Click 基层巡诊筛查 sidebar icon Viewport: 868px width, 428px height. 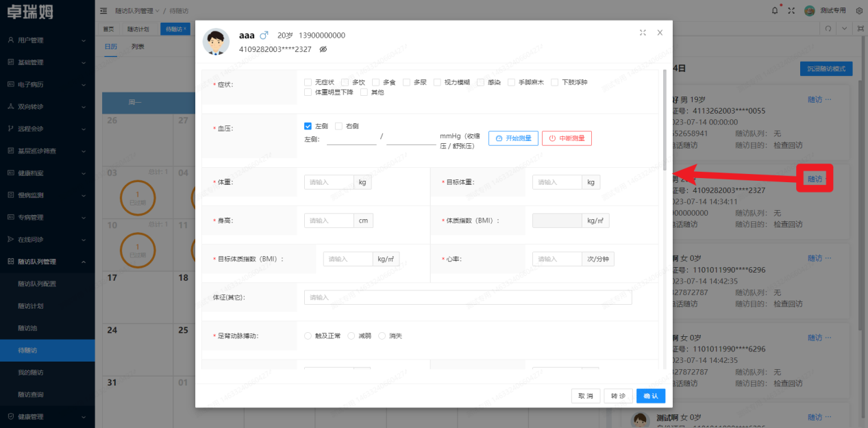11,151
